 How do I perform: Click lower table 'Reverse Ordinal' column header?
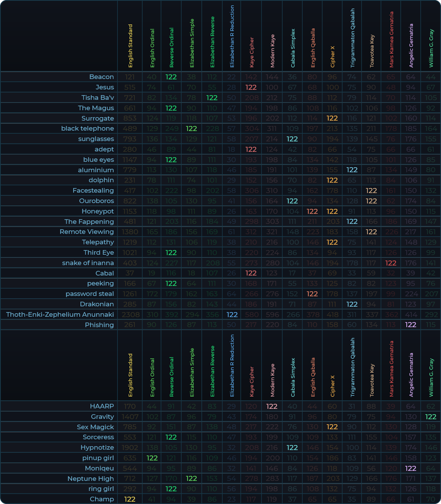tap(171, 377)
